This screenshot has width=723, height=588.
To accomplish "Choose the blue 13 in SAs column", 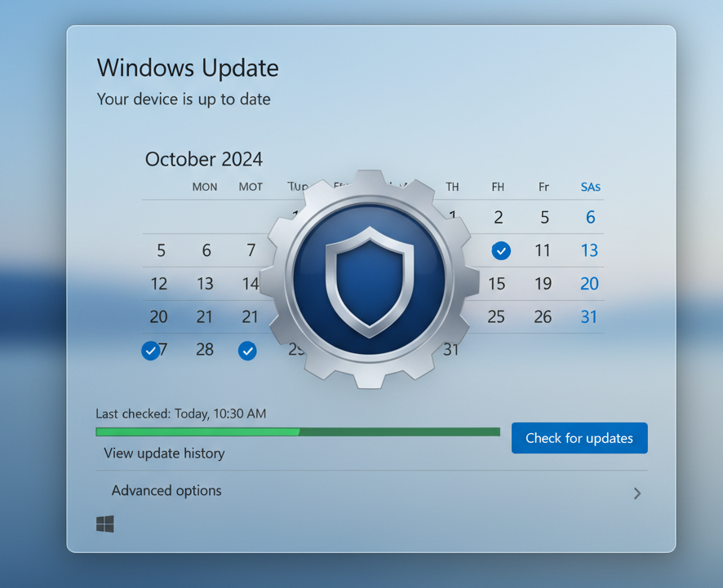I will (x=589, y=250).
